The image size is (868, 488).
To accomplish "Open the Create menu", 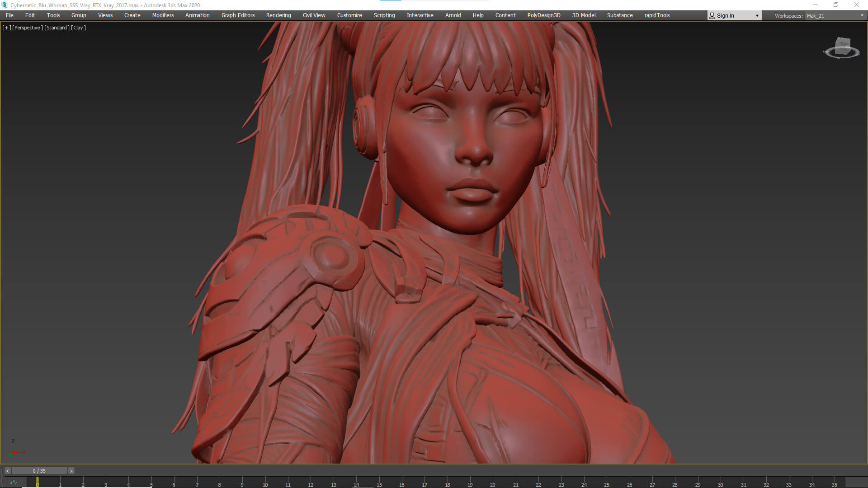I will (x=132, y=15).
